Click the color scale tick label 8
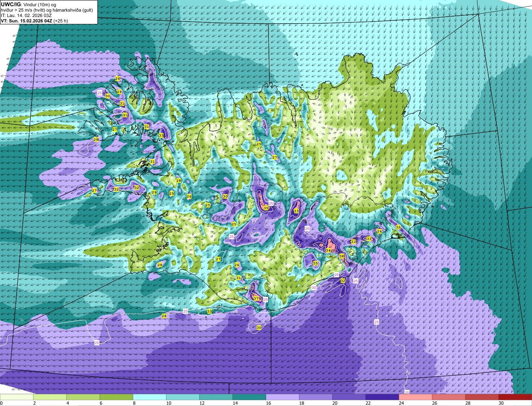This screenshot has height=406, width=532. click(x=134, y=403)
